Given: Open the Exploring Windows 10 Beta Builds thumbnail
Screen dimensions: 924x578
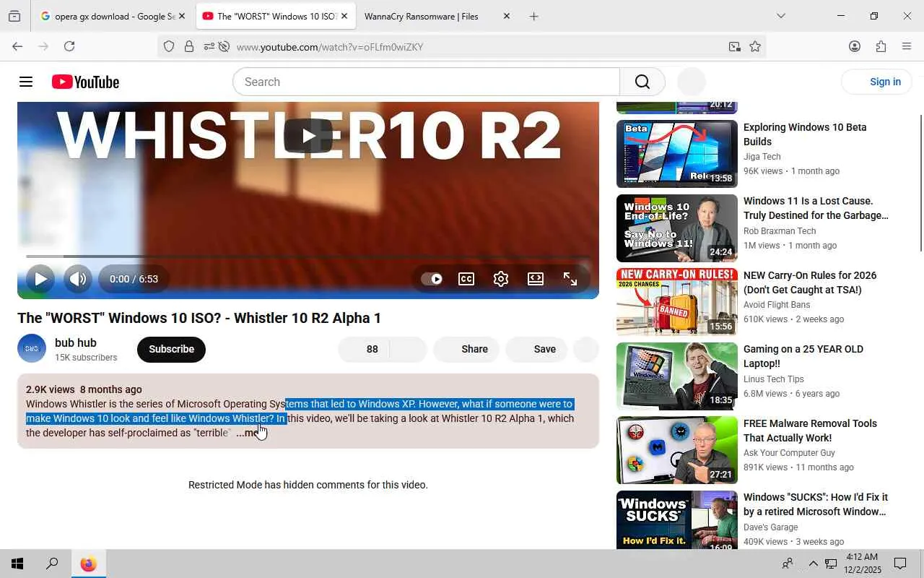Looking at the screenshot, I should pyautogui.click(x=677, y=154).
